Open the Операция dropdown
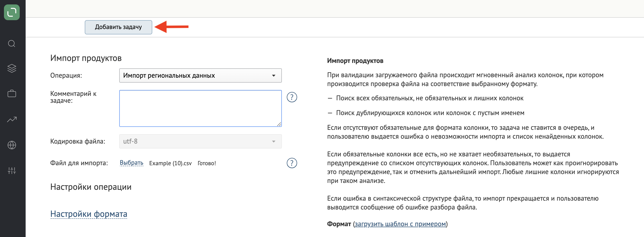Screen dimensions: 644x237 200,75
